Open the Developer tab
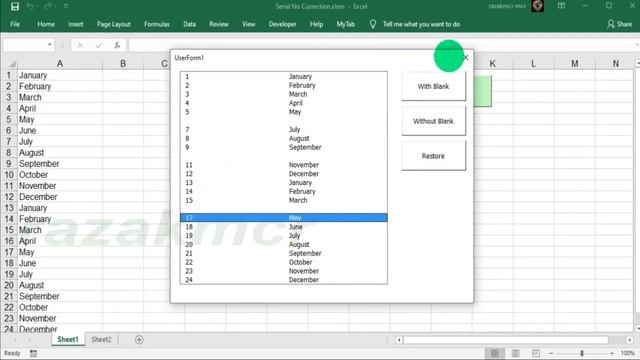Viewport: 640px width, 360px height. point(282,24)
